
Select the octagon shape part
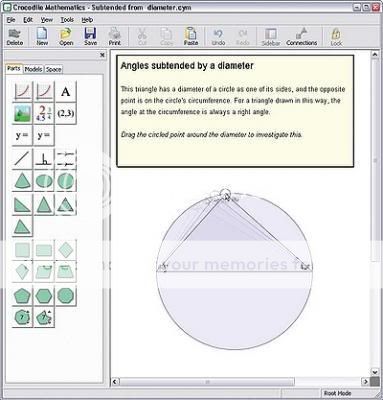coord(66,295)
